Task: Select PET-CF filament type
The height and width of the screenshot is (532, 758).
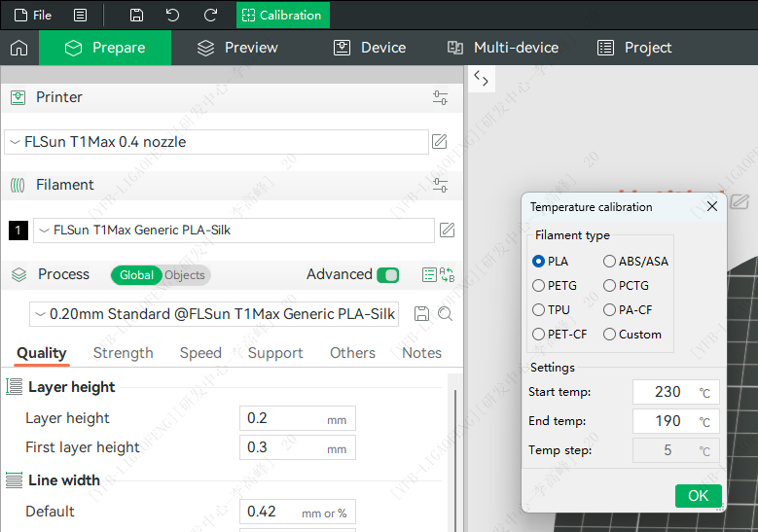Action: tap(559, 335)
